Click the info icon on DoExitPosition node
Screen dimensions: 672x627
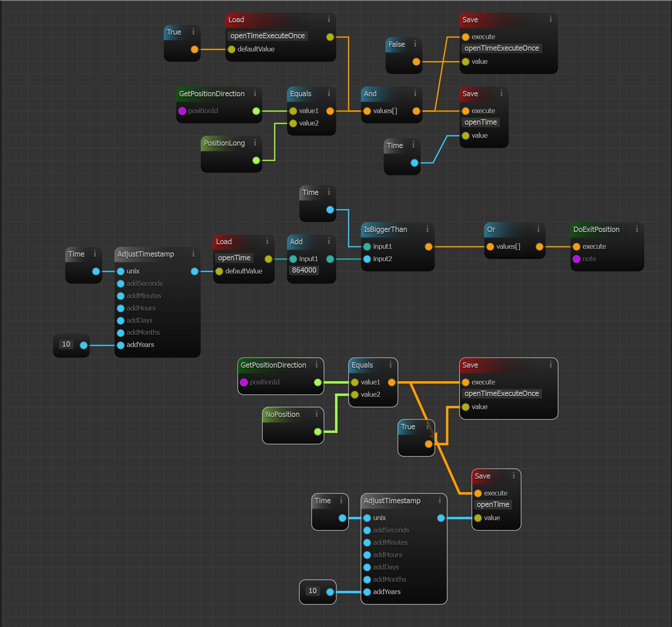click(637, 229)
